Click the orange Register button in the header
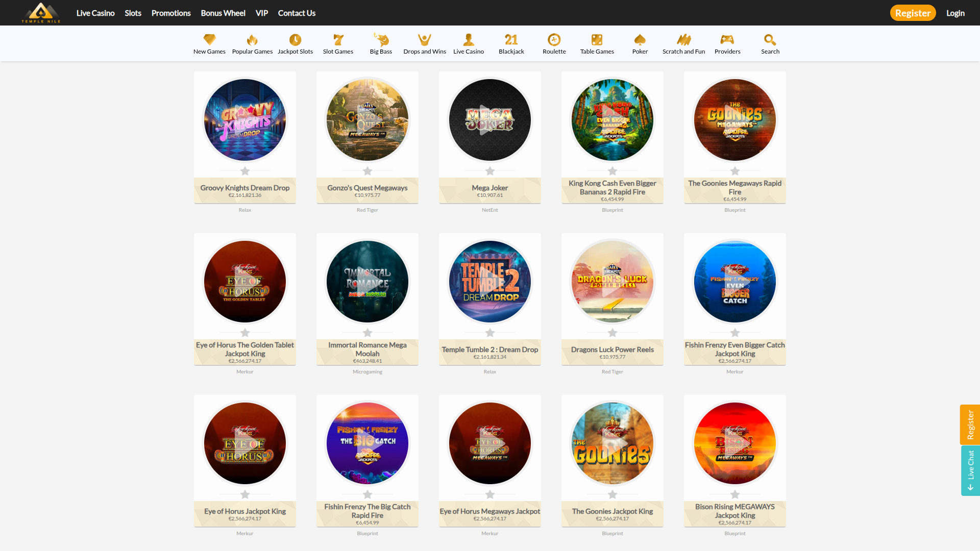 913,13
